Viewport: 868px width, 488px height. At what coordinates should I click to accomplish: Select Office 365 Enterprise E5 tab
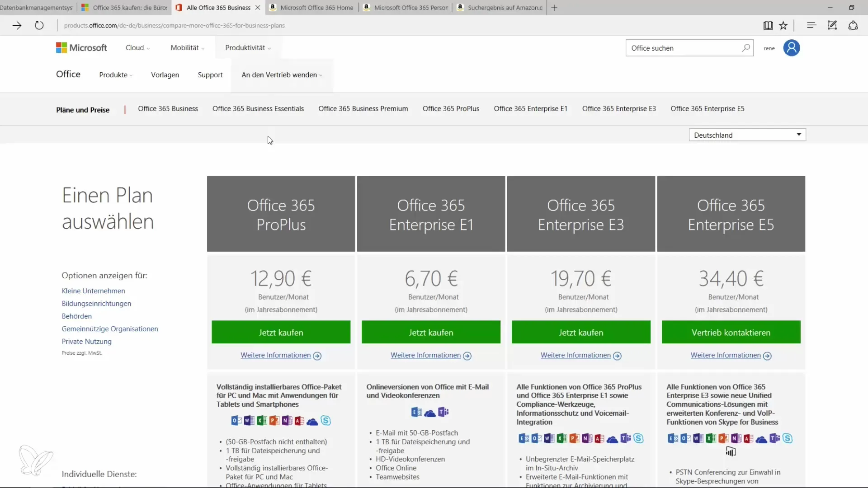click(707, 108)
